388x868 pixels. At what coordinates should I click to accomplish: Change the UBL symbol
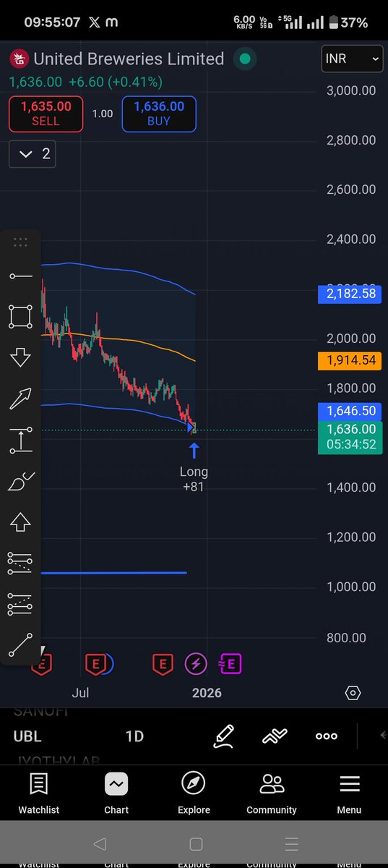[x=27, y=736]
